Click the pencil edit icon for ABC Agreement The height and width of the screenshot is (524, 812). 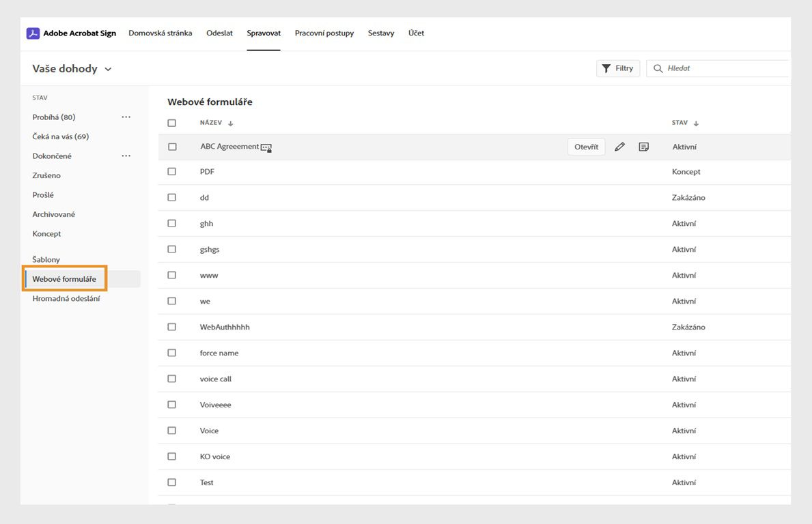(619, 147)
